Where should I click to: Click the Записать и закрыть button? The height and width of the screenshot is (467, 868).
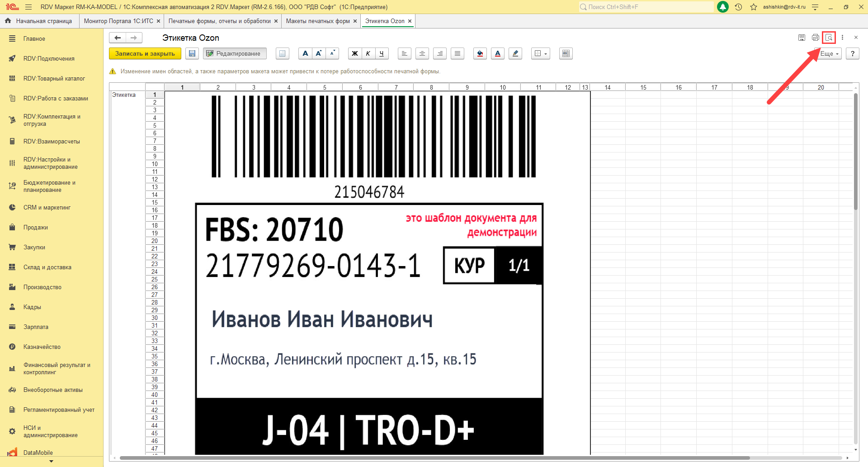coord(145,53)
